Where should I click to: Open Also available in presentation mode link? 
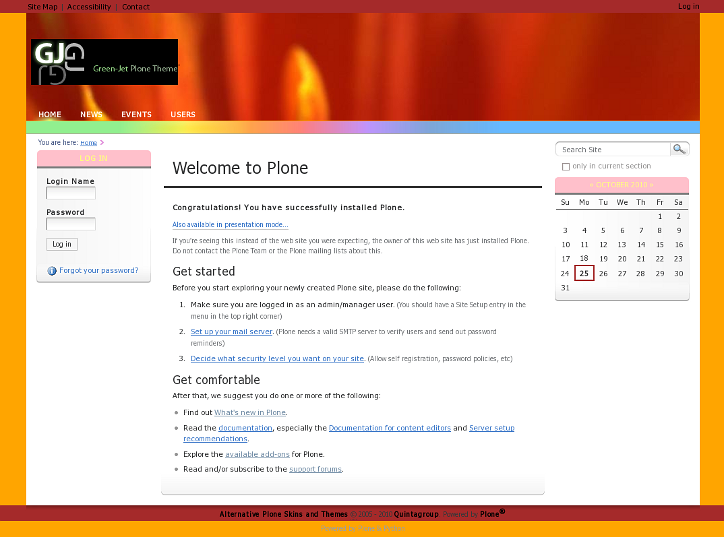pyautogui.click(x=230, y=224)
